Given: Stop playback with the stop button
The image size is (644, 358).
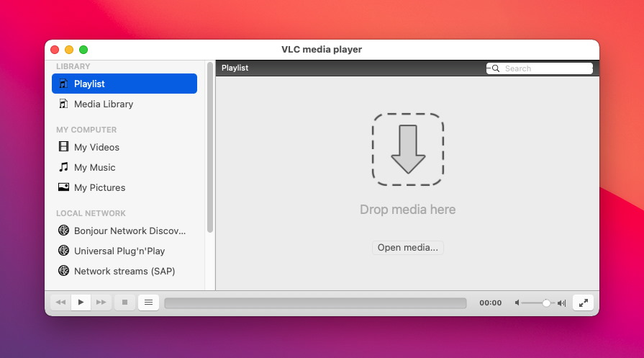Looking at the screenshot, I should [125, 303].
